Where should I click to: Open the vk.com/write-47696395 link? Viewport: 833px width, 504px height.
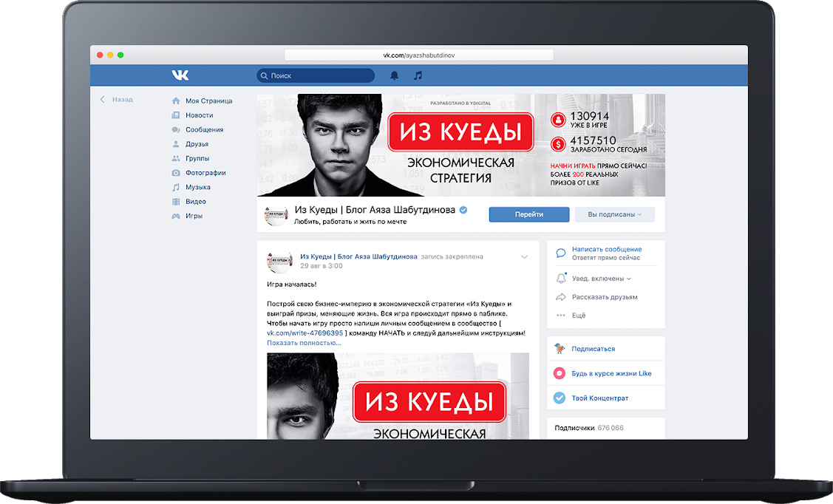[305, 333]
